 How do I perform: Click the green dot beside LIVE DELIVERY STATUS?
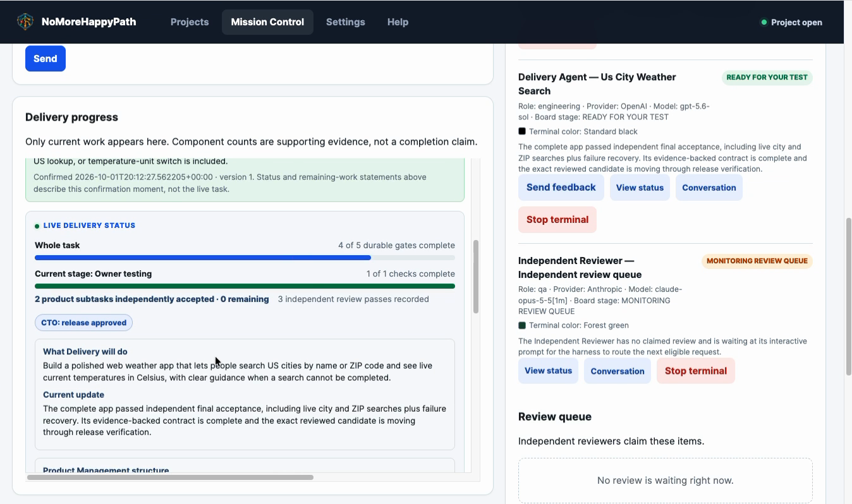pyautogui.click(x=37, y=226)
